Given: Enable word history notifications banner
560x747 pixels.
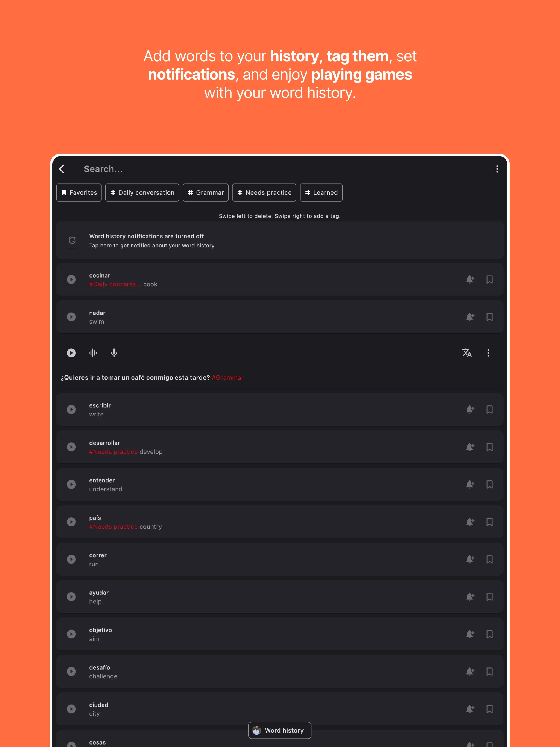Looking at the screenshot, I should pos(279,241).
